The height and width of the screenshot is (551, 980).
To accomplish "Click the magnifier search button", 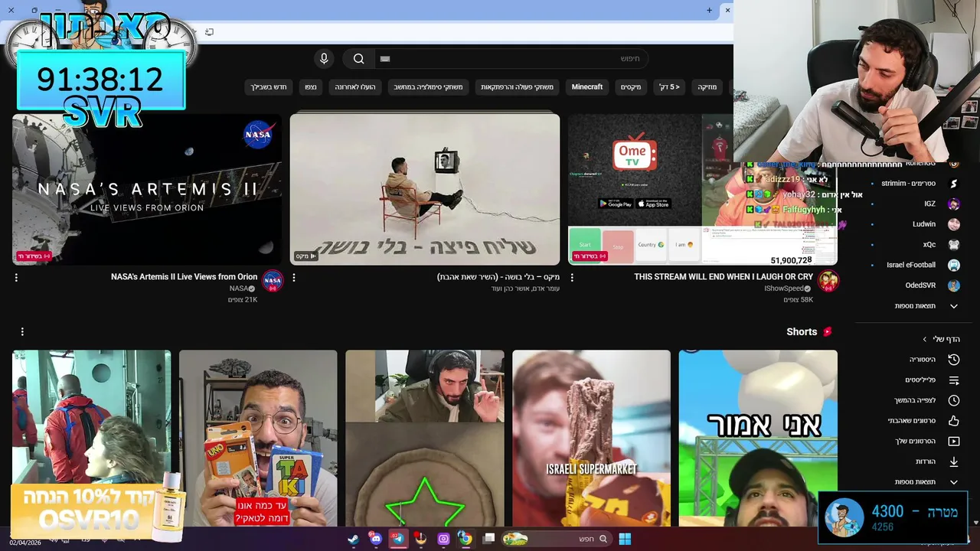I will [358, 59].
